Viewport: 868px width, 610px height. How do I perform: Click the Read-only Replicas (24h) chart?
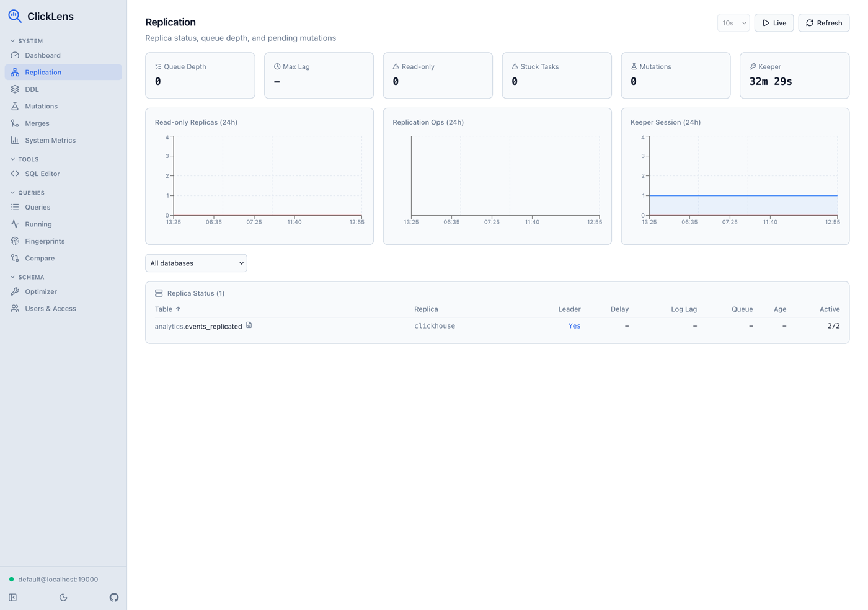tap(259, 177)
